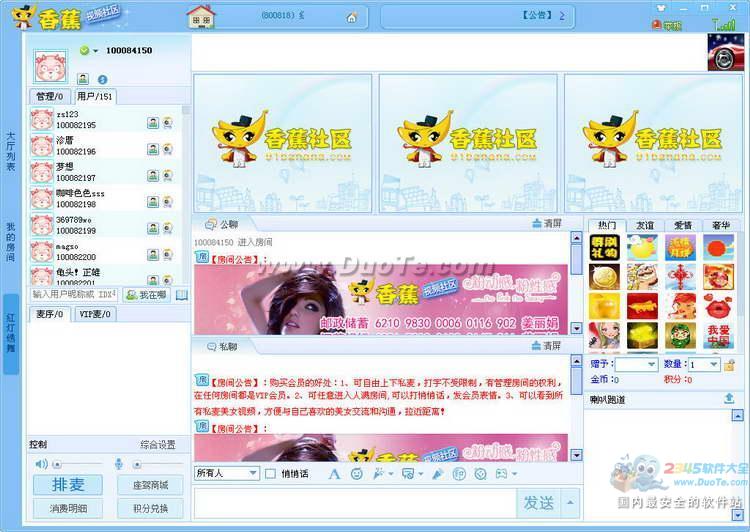
Task: Switch to the 用户/151 tab
Action: click(95, 96)
